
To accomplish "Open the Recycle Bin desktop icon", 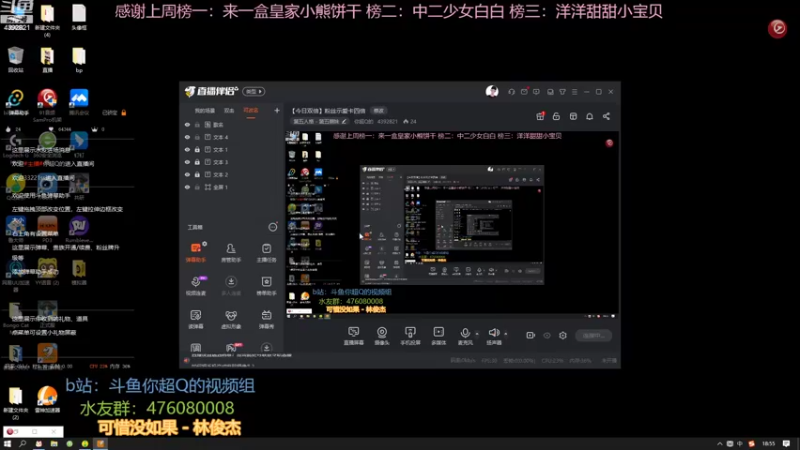I will (x=15, y=60).
